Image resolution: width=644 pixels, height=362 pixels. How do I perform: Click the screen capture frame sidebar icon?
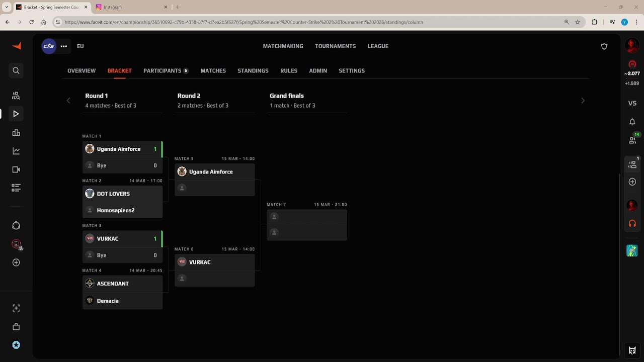click(16, 308)
